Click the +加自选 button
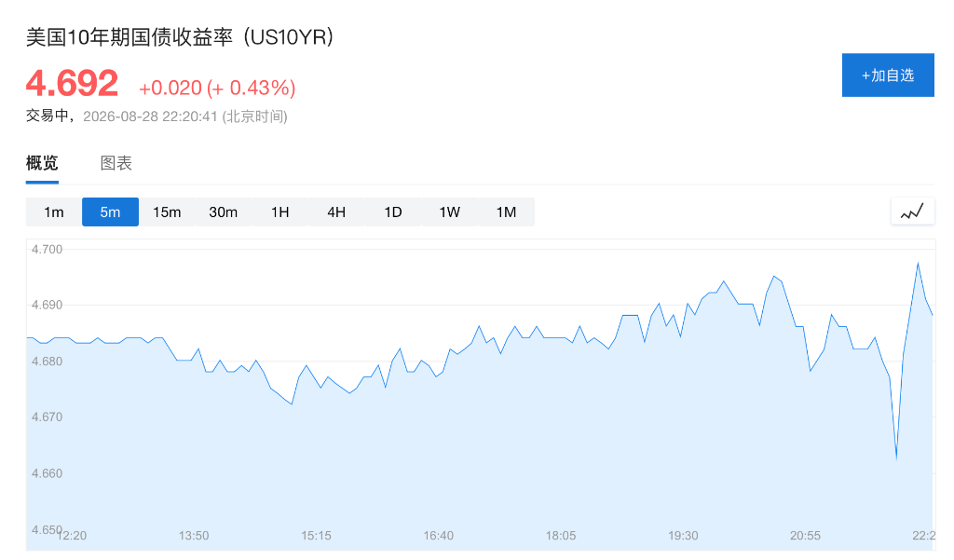Screen dimensions: 954x560 (x=888, y=75)
